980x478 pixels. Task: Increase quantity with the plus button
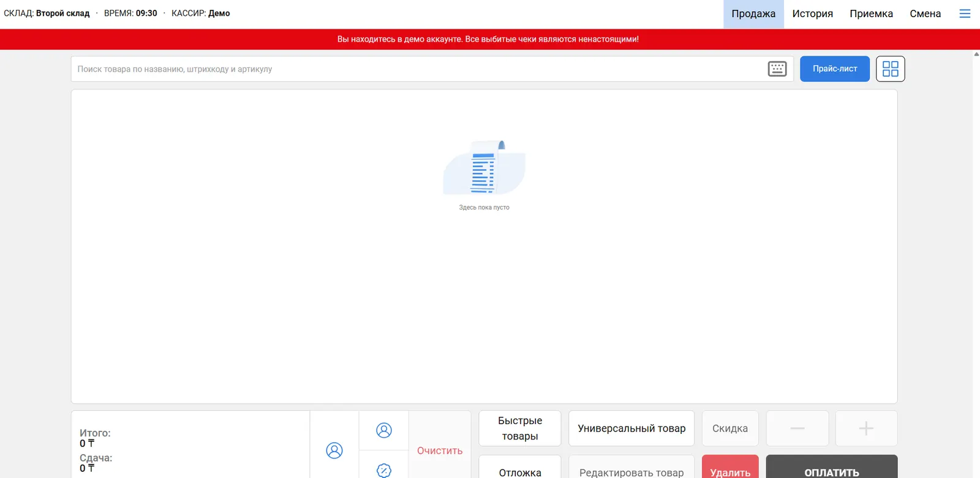866,428
